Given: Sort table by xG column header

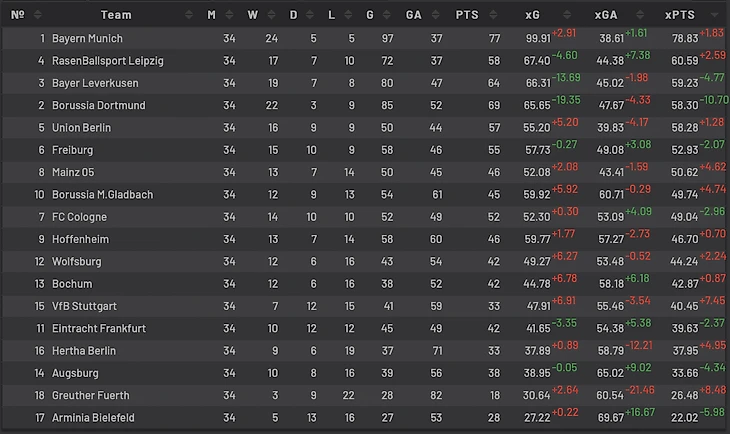Looking at the screenshot, I should (532, 15).
